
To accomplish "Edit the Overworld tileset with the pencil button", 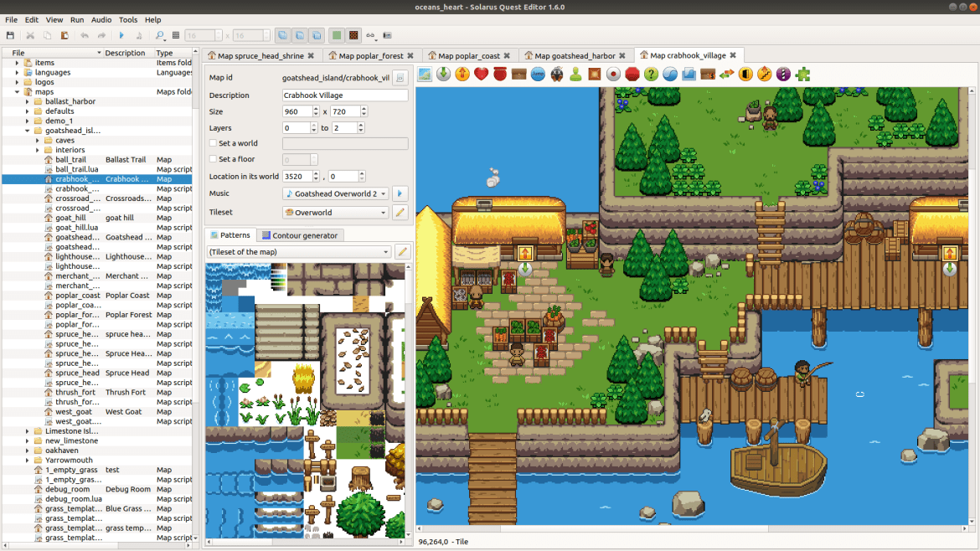I will point(400,213).
